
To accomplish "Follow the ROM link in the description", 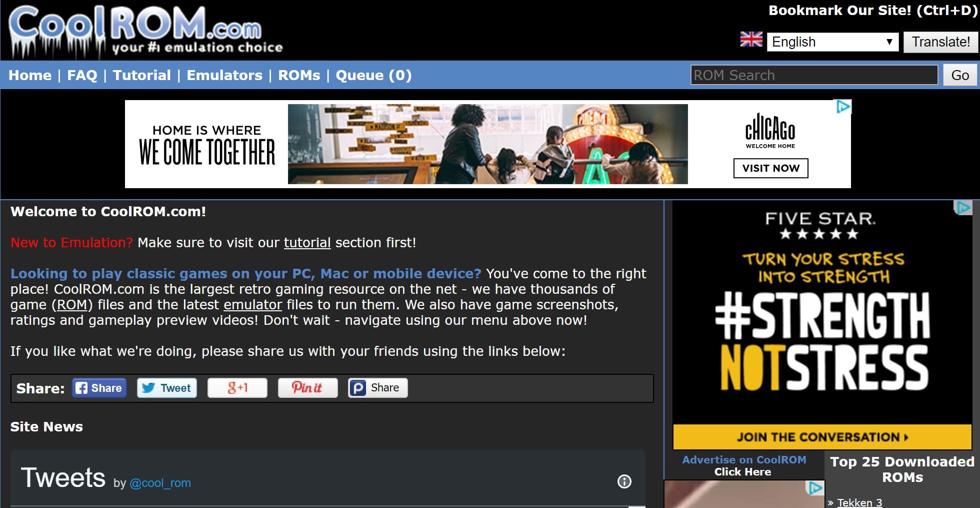I will tap(72, 305).
